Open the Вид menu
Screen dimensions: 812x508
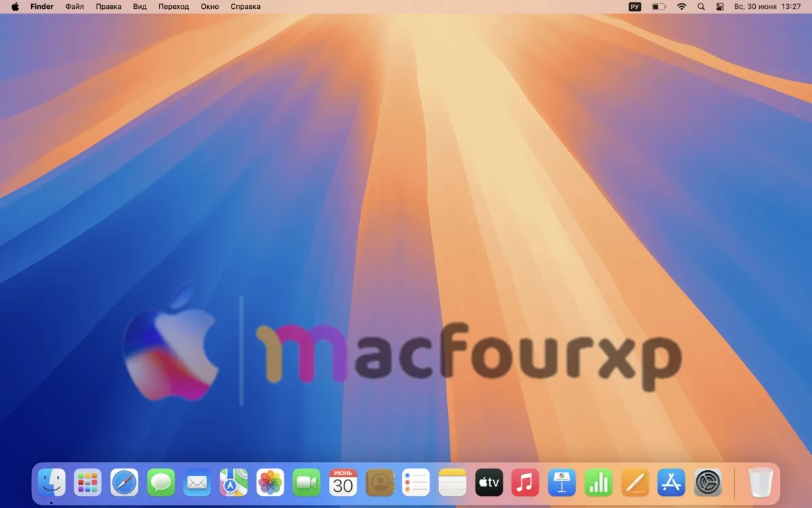click(x=140, y=7)
